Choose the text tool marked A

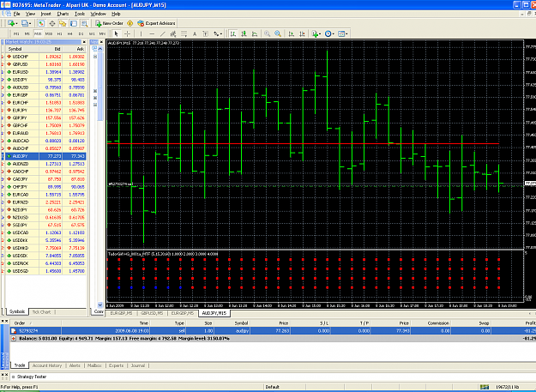point(195,33)
